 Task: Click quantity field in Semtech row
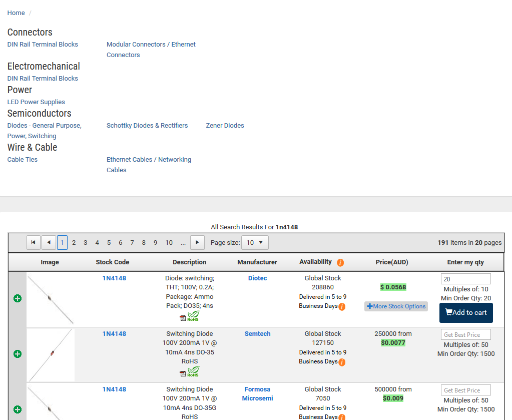(465, 334)
